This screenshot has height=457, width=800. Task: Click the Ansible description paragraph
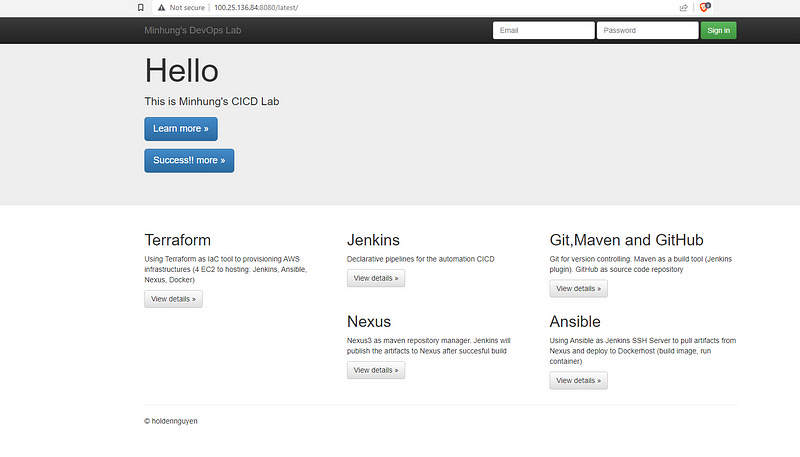(x=642, y=351)
